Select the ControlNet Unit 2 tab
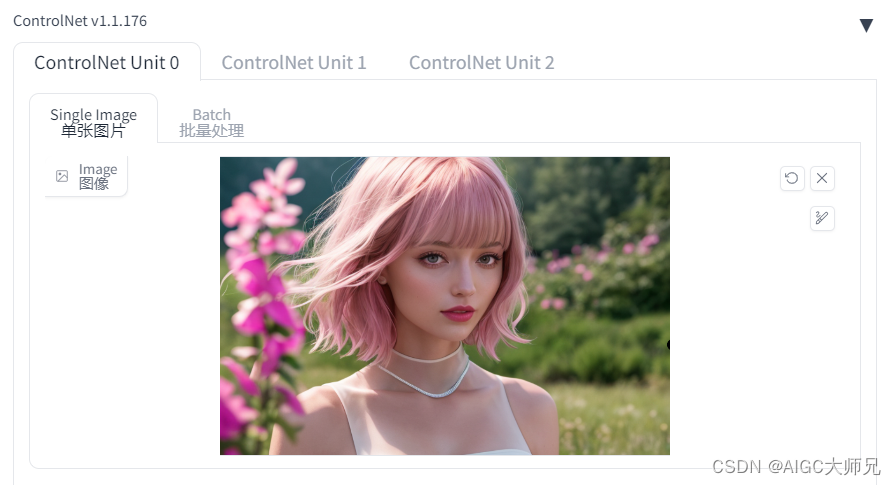 pos(481,62)
